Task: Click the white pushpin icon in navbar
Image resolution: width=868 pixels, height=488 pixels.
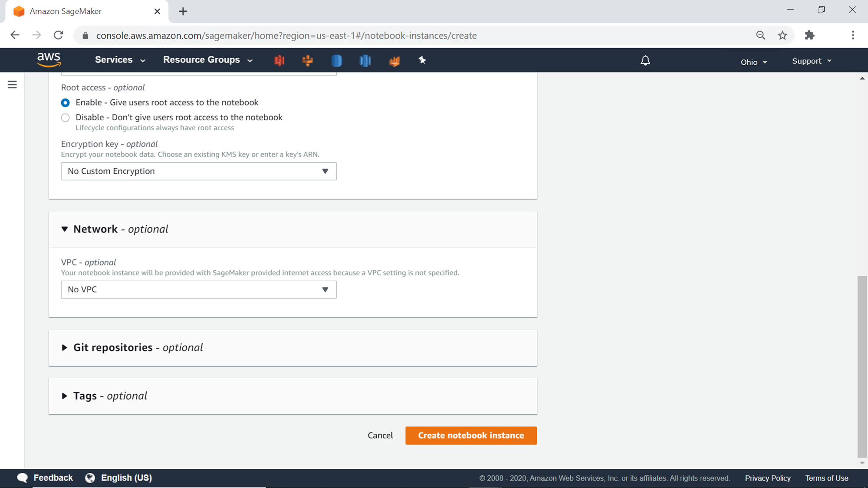Action: click(422, 60)
